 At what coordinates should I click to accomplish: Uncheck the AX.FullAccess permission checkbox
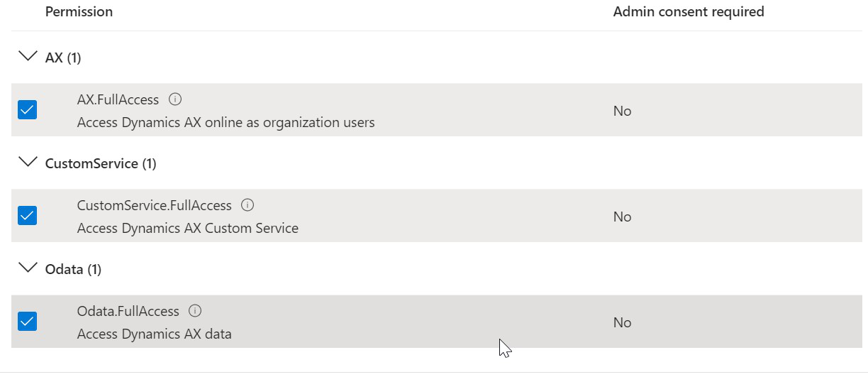27,110
